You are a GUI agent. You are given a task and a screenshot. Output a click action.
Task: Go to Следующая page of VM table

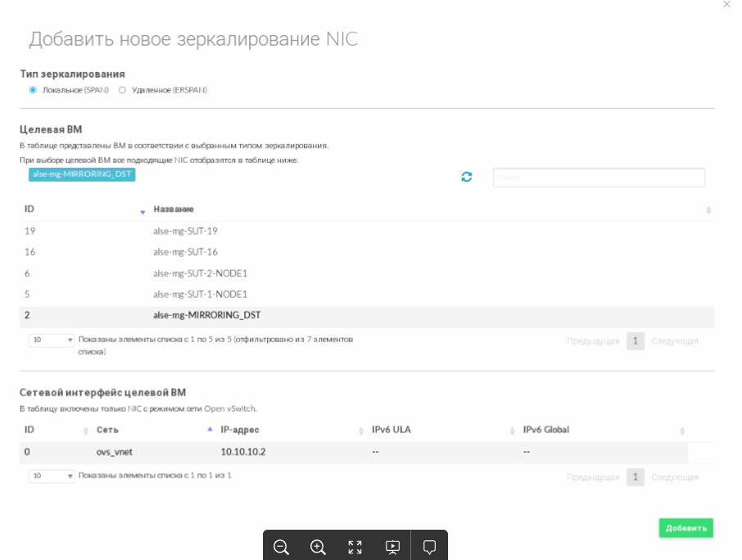tap(674, 341)
